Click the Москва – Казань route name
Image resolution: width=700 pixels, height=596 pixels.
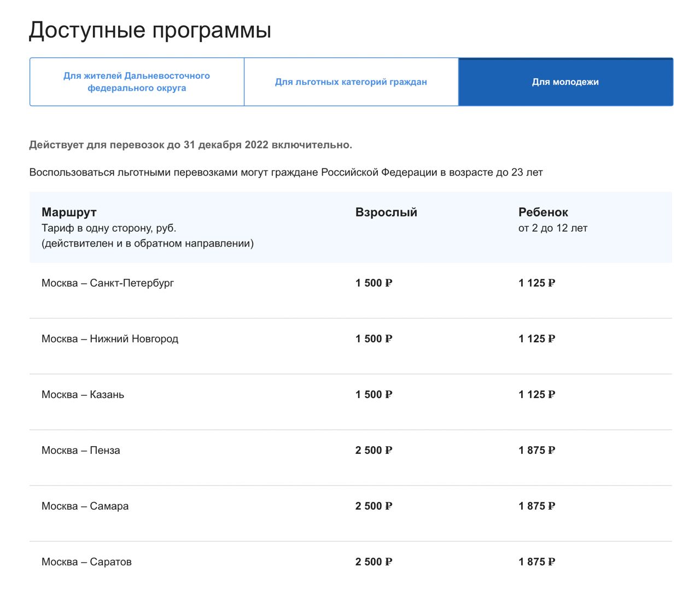pos(83,395)
